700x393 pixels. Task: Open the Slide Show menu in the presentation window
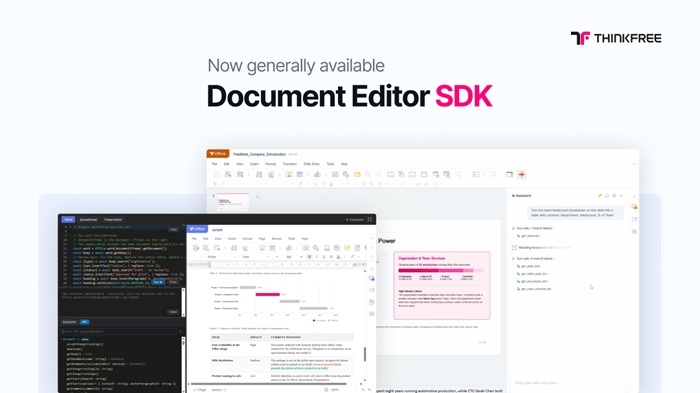(x=312, y=164)
